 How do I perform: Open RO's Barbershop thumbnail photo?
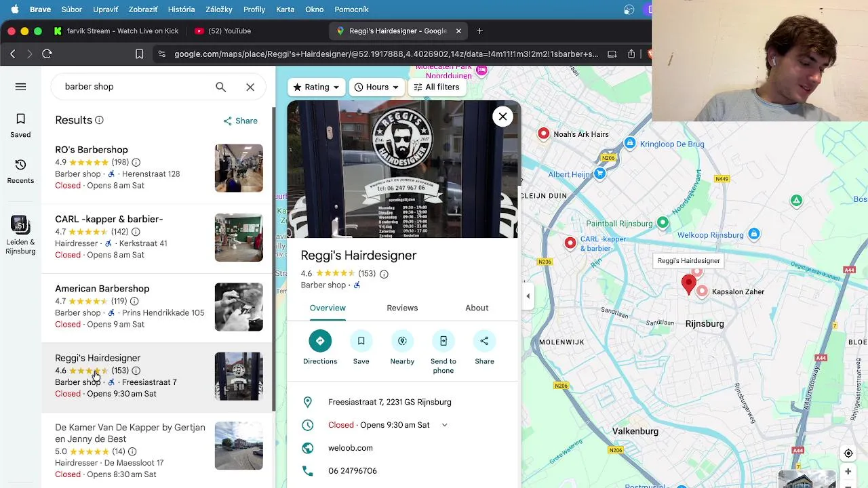pos(239,168)
